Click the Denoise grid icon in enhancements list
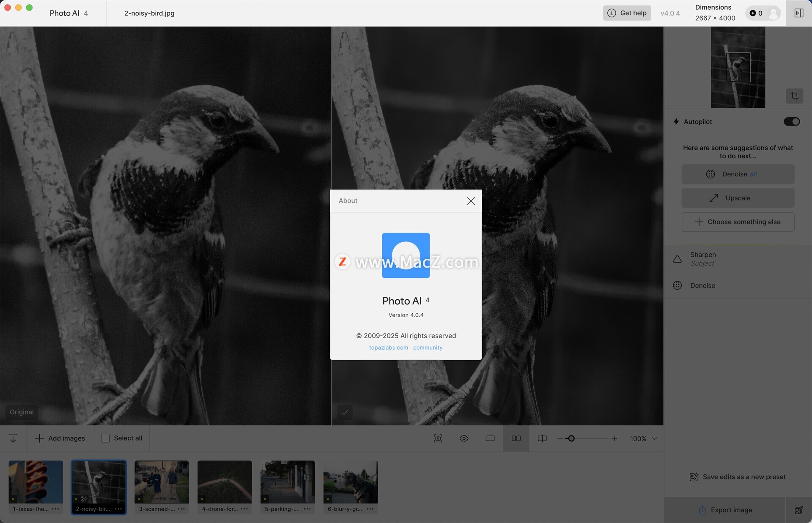This screenshot has width=812, height=523. click(x=677, y=285)
